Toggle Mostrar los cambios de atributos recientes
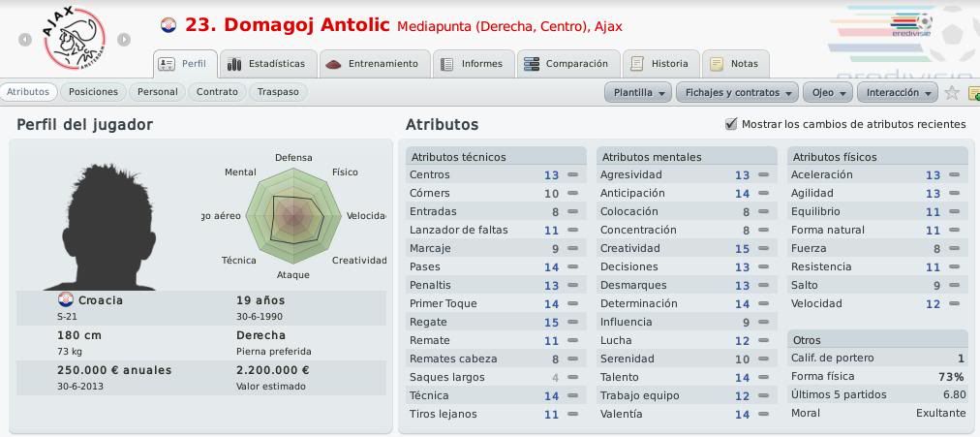The image size is (980, 437). (730, 124)
